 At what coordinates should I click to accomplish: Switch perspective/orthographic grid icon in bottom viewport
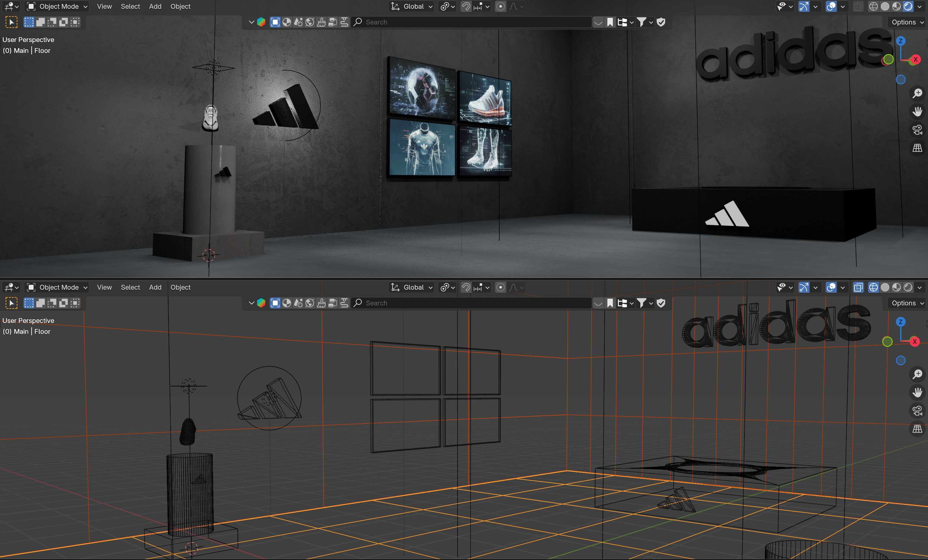coord(917,429)
